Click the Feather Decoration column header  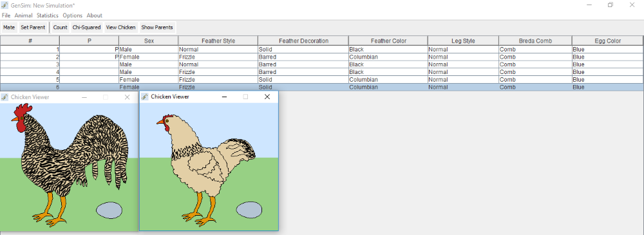coord(303,41)
